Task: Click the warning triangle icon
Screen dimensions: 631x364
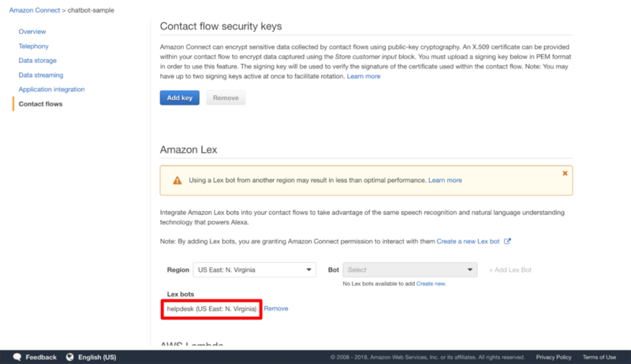Action: 176,180
